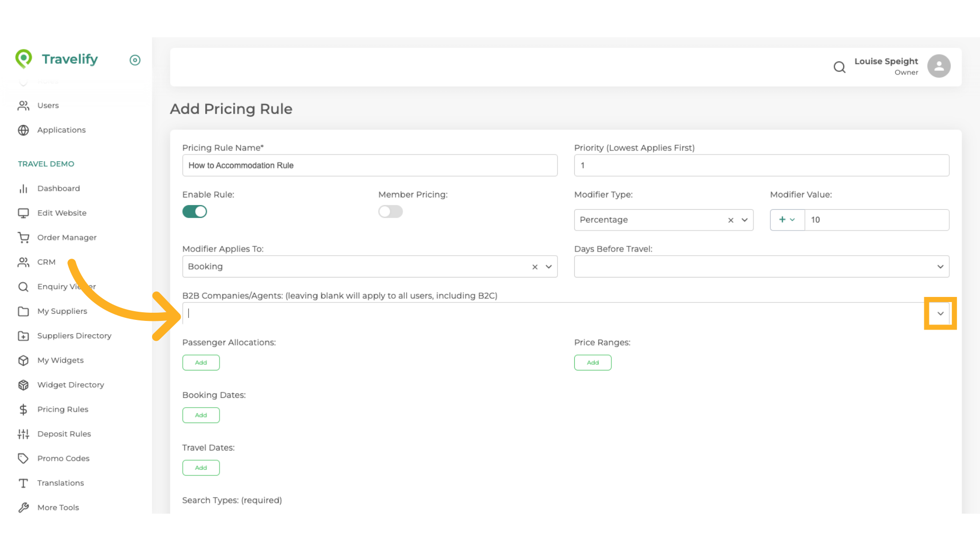Clear the Percentage modifier type selection
The width and height of the screenshot is (980, 551).
pyautogui.click(x=730, y=220)
